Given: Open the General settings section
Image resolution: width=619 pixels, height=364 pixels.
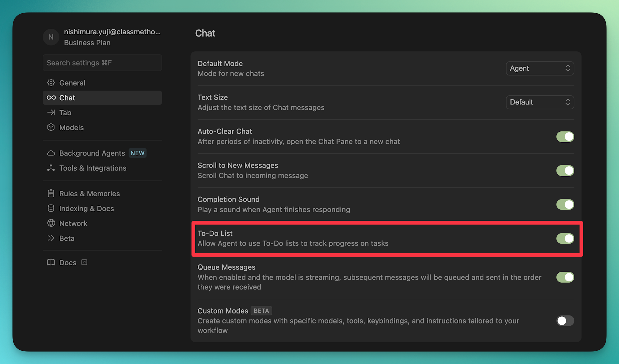Looking at the screenshot, I should [x=102, y=83].
